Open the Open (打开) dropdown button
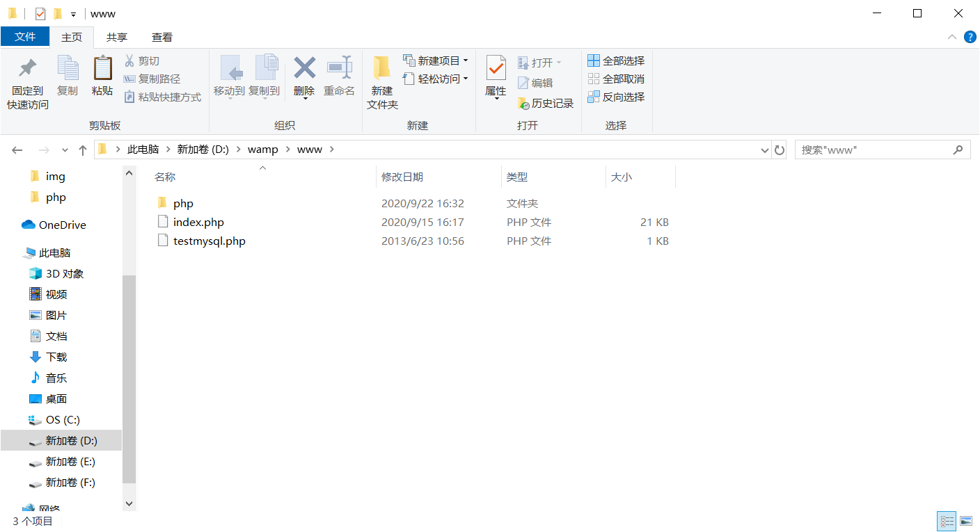This screenshot has width=980, height=532. pyautogui.click(x=539, y=63)
